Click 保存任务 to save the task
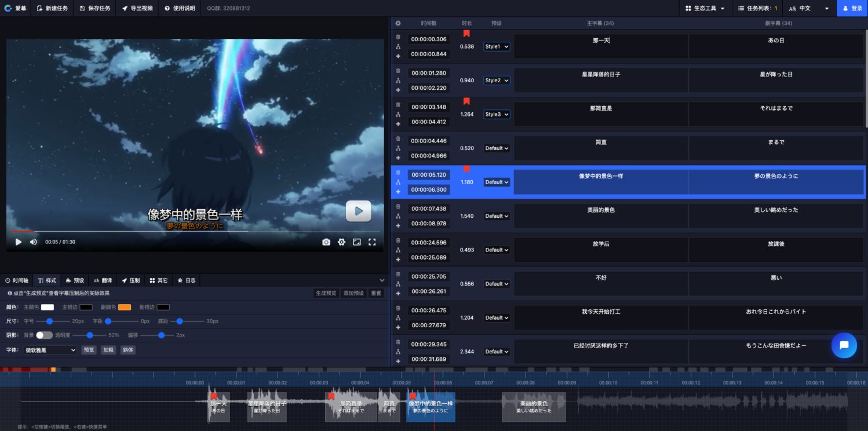 click(95, 8)
